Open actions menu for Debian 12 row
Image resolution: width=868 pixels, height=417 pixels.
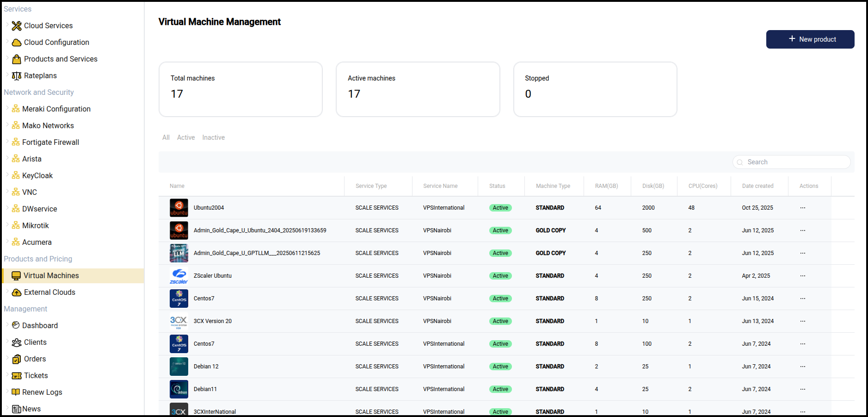(803, 367)
